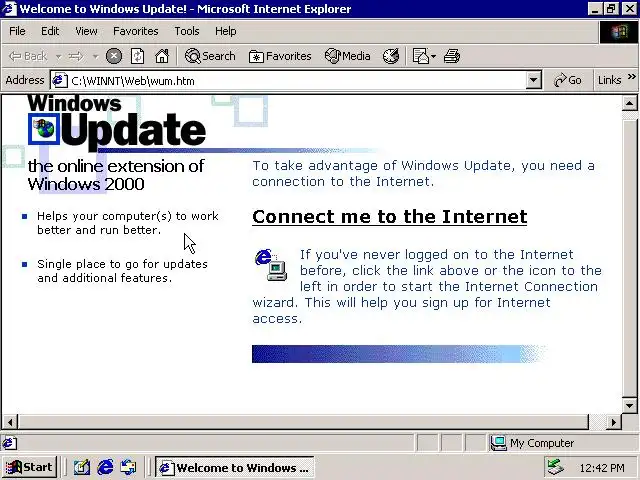This screenshot has width=640, height=480.
Task: Click the Mail toolbar icon
Action: (420, 56)
